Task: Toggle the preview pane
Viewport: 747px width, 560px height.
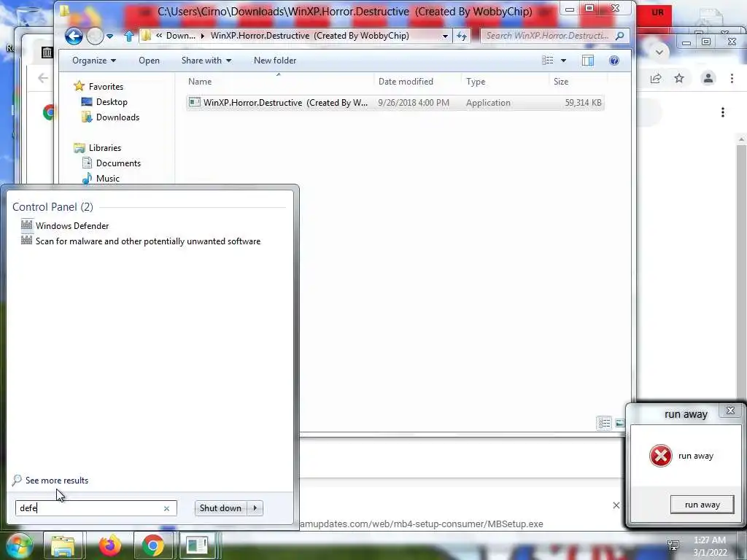Action: [x=588, y=61]
